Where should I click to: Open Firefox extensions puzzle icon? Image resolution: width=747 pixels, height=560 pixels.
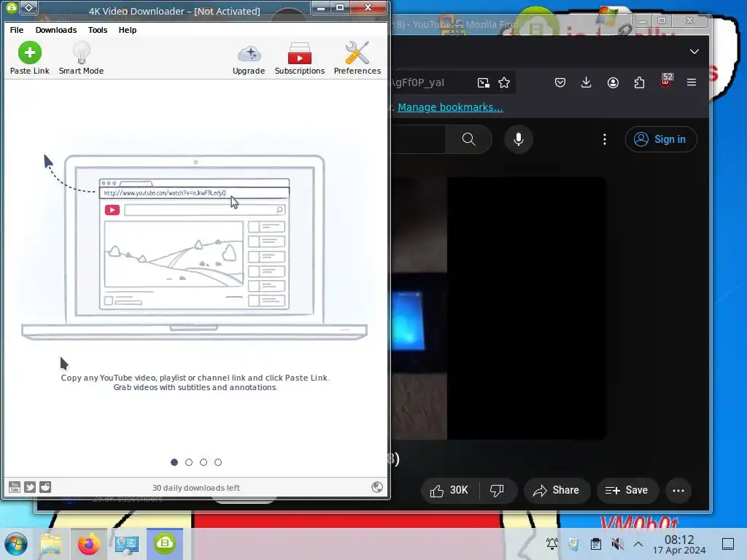pos(639,82)
